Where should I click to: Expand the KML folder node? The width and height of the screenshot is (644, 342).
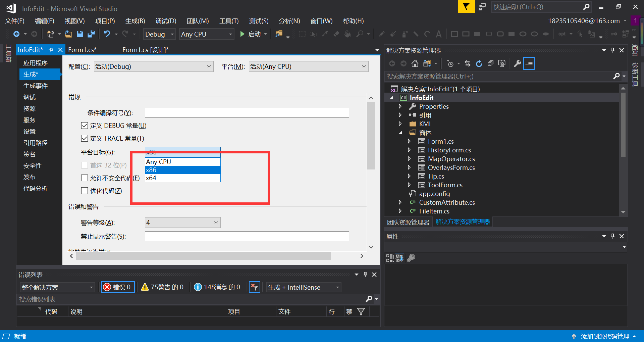point(400,124)
